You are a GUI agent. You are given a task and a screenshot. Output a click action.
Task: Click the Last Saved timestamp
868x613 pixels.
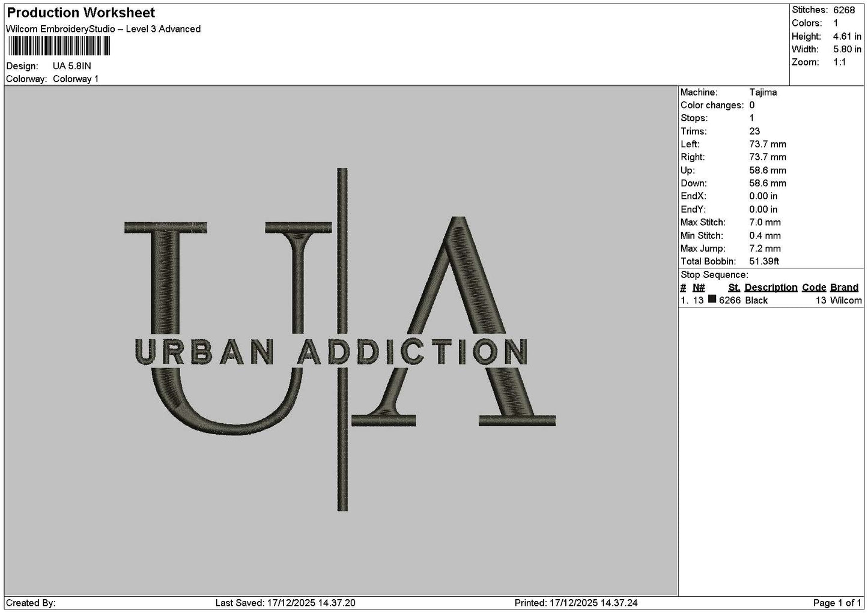click(x=285, y=603)
